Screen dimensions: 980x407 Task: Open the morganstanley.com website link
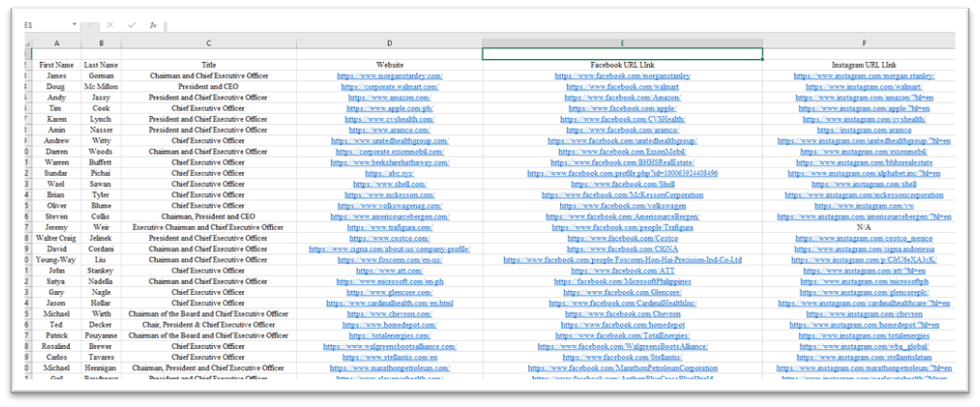pos(389,75)
